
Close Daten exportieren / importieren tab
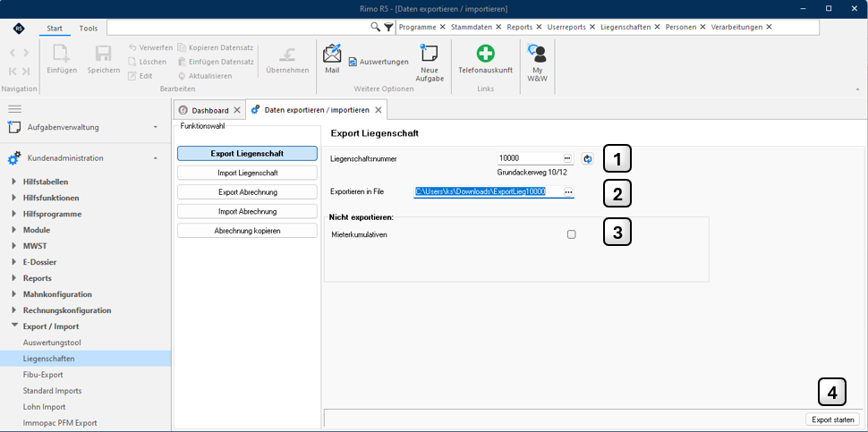pos(379,110)
